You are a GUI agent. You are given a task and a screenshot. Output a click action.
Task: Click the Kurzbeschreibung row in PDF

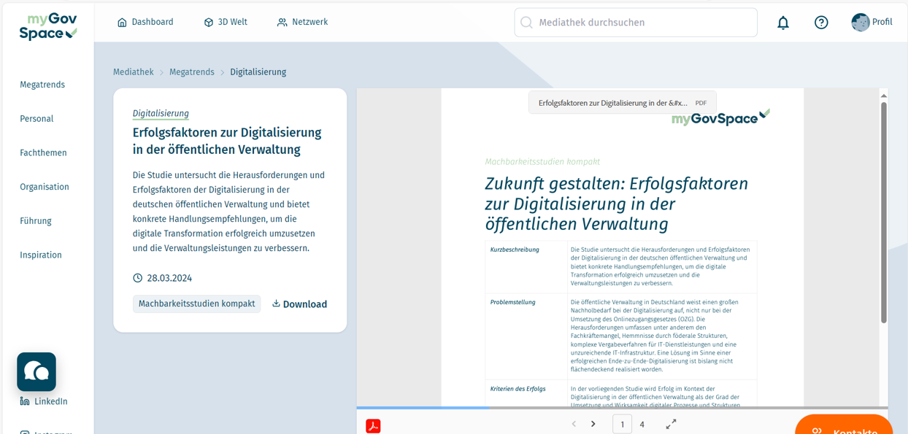621,267
